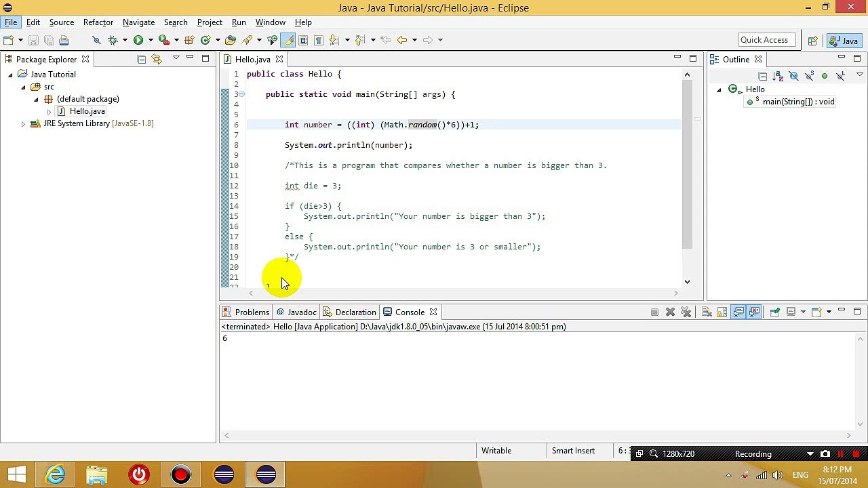Image resolution: width=868 pixels, height=488 pixels.
Task: Toggle Scroll Lock in Console
Action: [x=722, y=312]
